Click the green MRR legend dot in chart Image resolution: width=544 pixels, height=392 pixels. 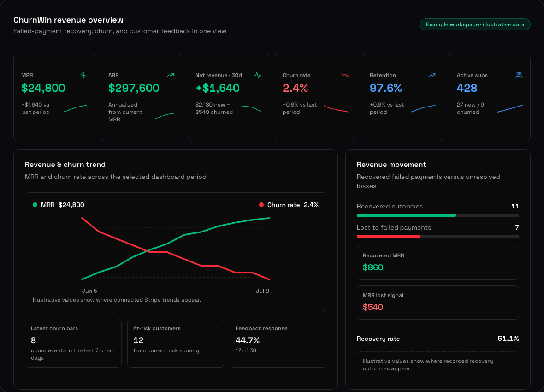point(35,205)
